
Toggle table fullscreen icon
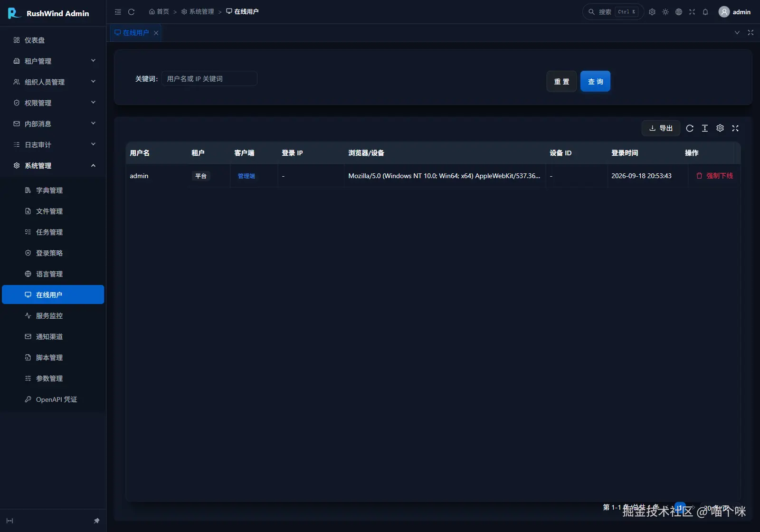tap(735, 128)
